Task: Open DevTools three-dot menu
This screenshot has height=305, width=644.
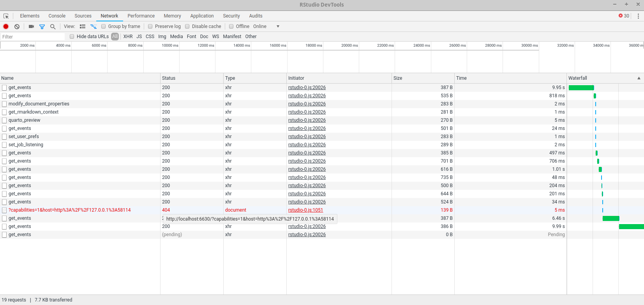Action: coord(638,16)
